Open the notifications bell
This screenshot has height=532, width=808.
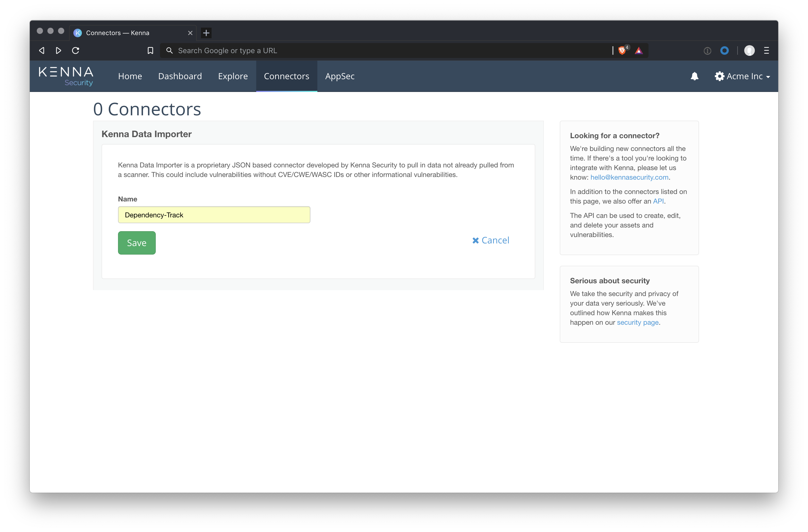coord(694,76)
